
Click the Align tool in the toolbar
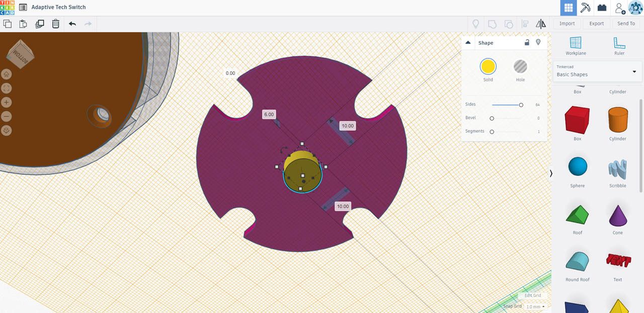click(x=525, y=24)
